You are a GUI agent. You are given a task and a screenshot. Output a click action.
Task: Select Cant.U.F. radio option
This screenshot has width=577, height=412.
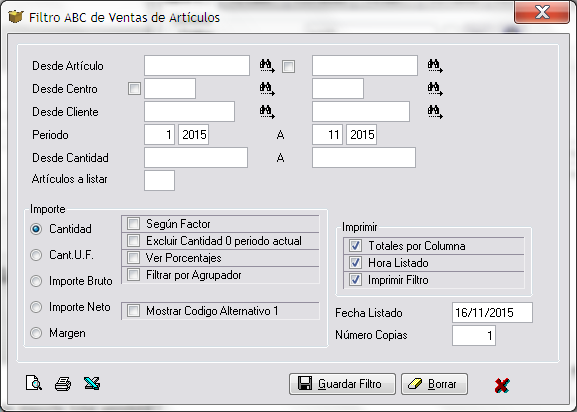[36, 255]
